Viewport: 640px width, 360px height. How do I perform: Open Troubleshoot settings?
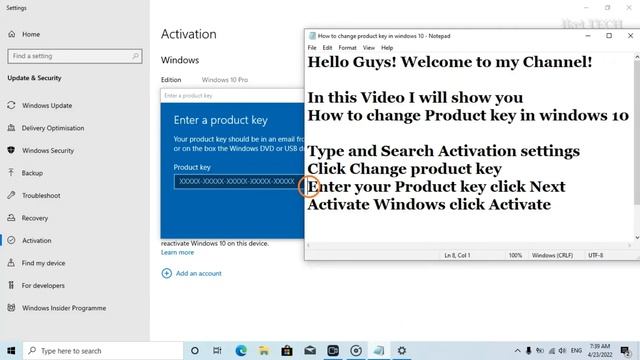[x=41, y=196]
